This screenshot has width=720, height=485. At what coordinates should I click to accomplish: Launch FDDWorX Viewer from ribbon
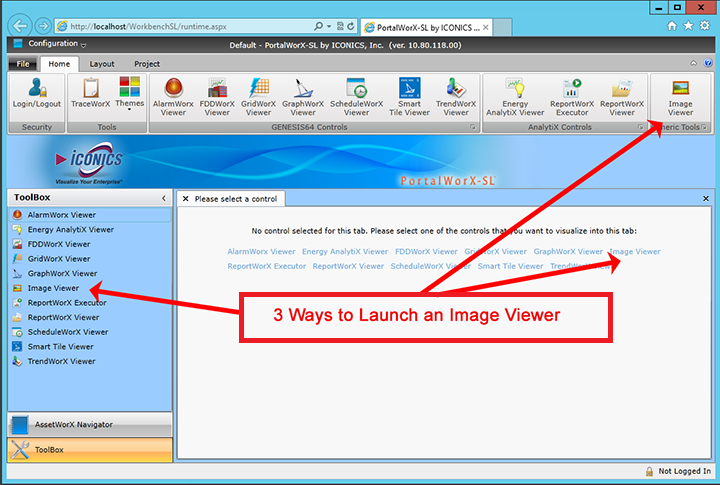pos(217,97)
